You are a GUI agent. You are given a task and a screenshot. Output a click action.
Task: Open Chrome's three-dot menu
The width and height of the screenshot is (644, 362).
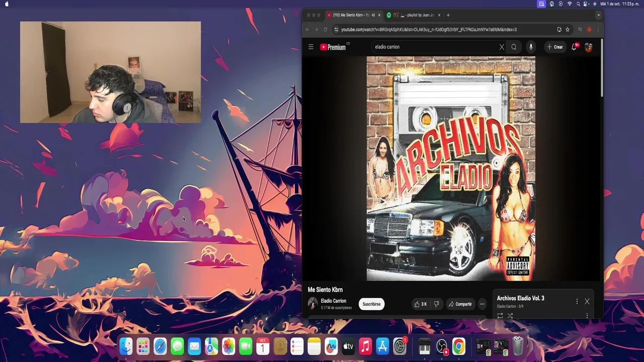pos(598,30)
